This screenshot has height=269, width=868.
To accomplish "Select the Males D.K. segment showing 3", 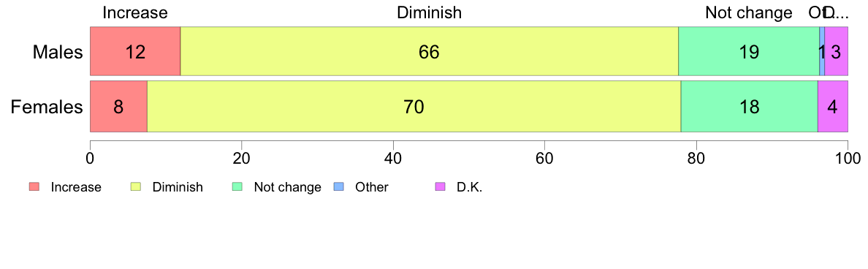I will (837, 51).
